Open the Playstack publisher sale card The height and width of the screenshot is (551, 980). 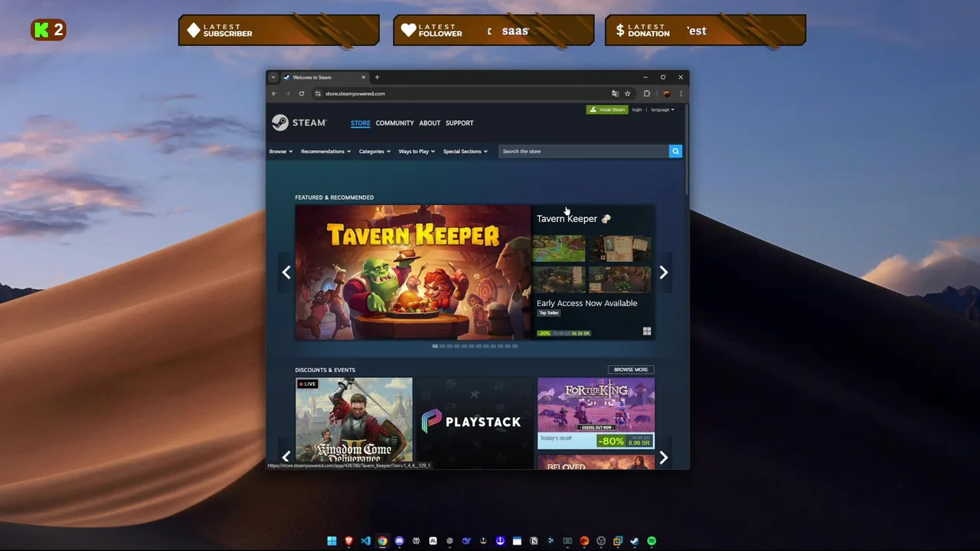click(475, 423)
